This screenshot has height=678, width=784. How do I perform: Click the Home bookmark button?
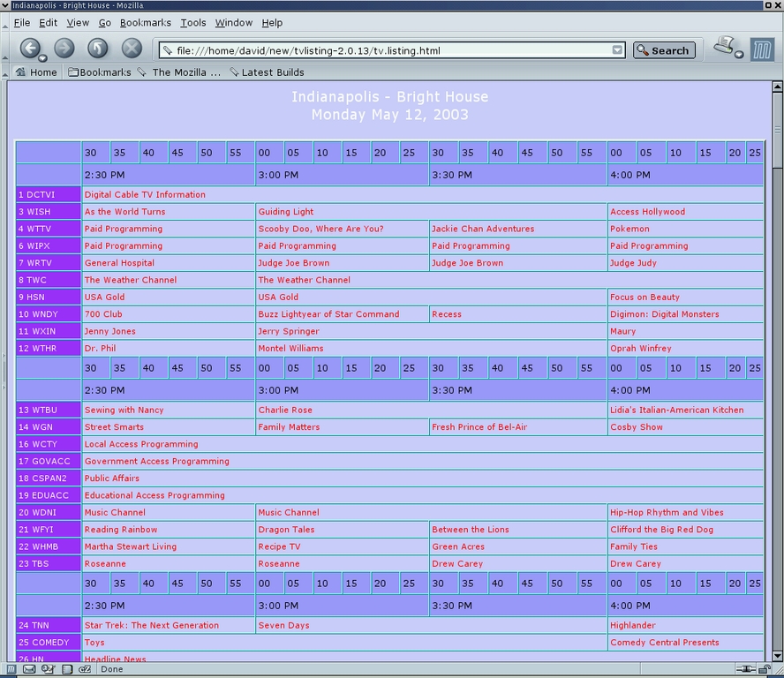36,72
